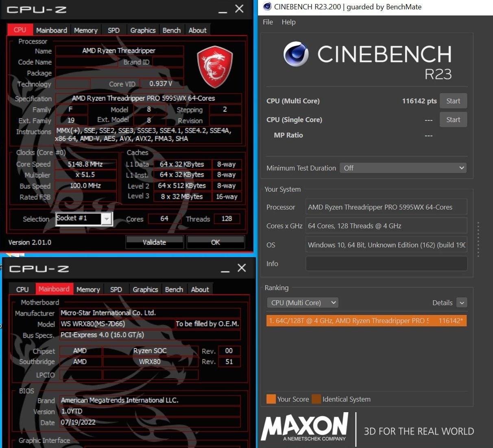Close the bottom CPU-Z Mainboard window
The width and height of the screenshot is (493, 448).
pos(242,268)
